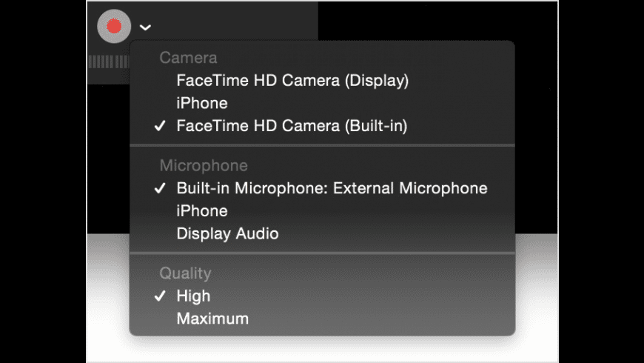Image resolution: width=644 pixels, height=363 pixels.
Task: Select FaceTime HD Camera (Display) as camera
Action: [322, 81]
